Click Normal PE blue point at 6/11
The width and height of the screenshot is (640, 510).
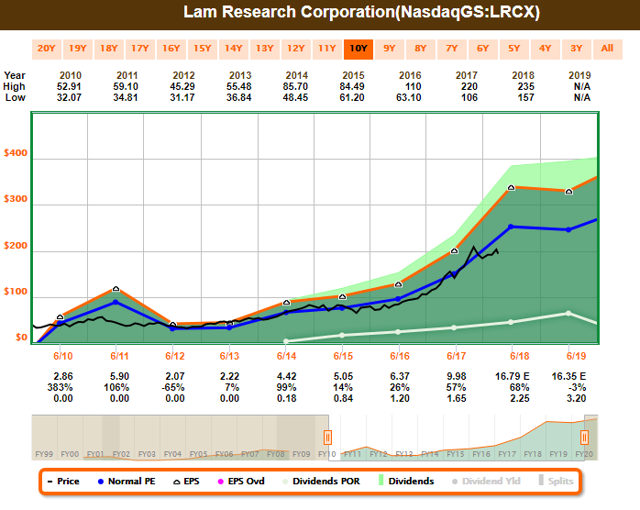click(116, 302)
